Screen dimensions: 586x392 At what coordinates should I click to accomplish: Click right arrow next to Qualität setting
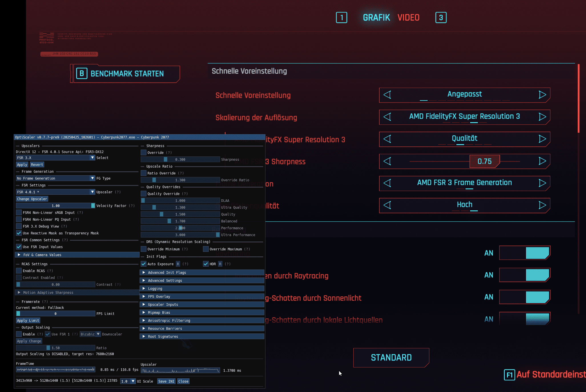(x=542, y=139)
